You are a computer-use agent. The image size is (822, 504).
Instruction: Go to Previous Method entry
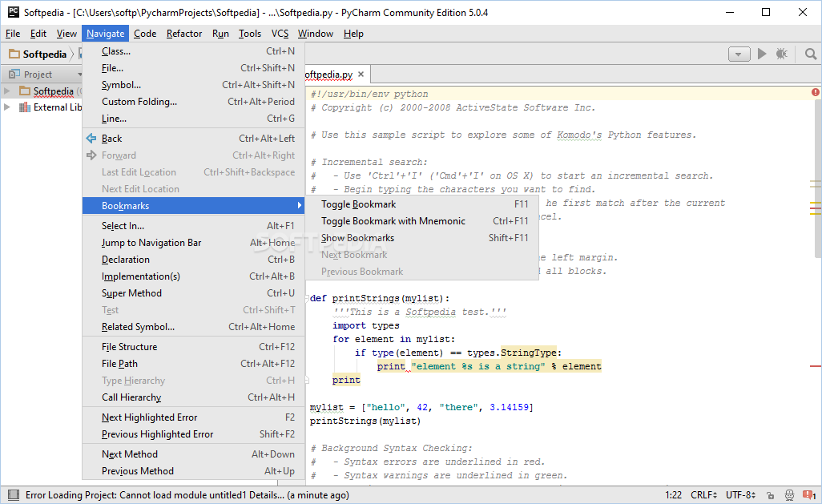point(193,471)
